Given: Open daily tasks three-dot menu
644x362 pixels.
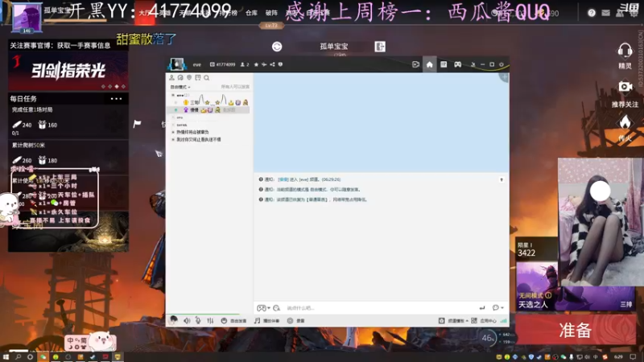Looking at the screenshot, I should pyautogui.click(x=116, y=98).
